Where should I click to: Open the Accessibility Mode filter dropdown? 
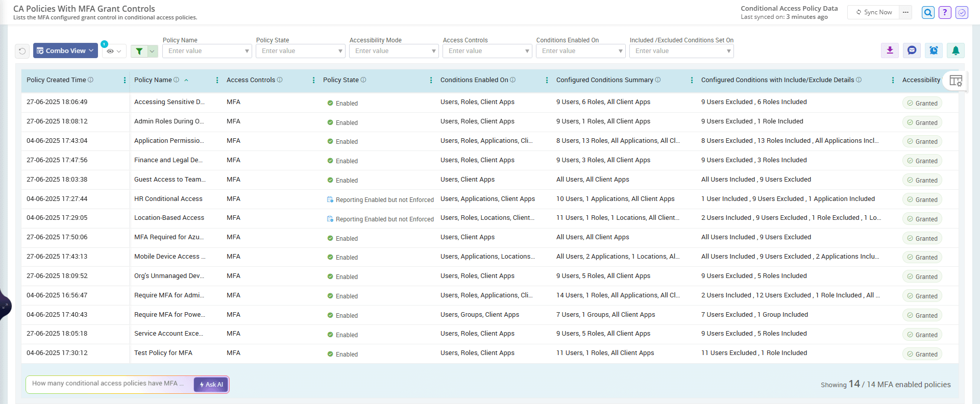tap(394, 51)
